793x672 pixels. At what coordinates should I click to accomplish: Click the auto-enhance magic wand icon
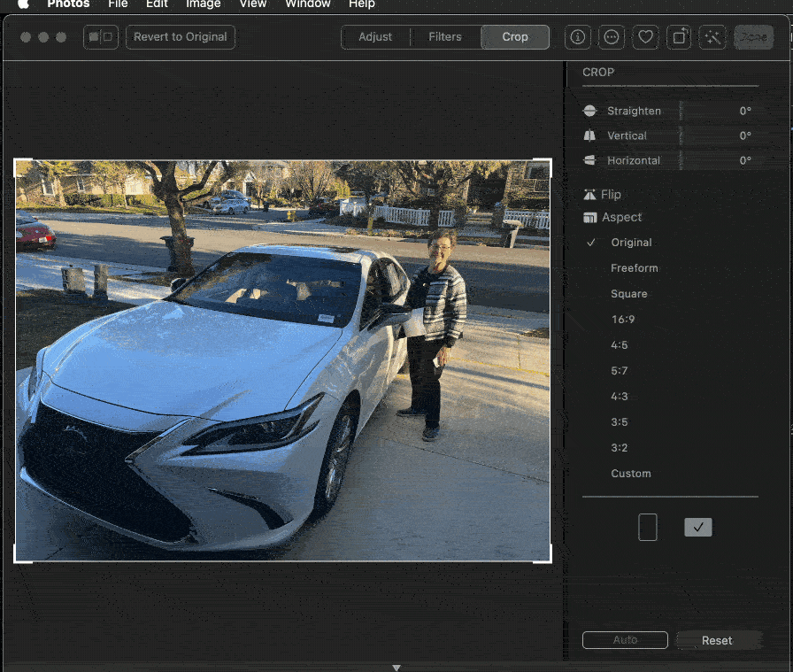point(712,37)
